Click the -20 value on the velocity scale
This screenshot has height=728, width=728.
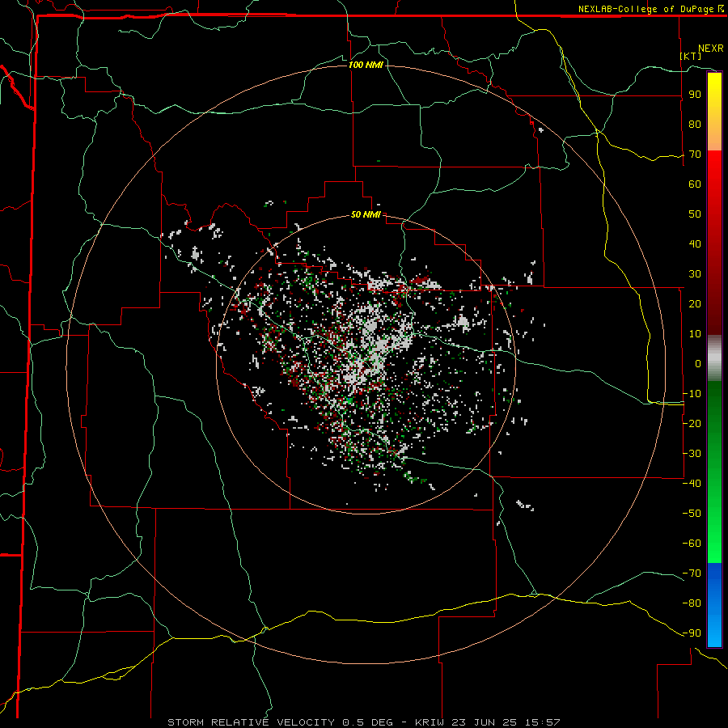tap(692, 423)
